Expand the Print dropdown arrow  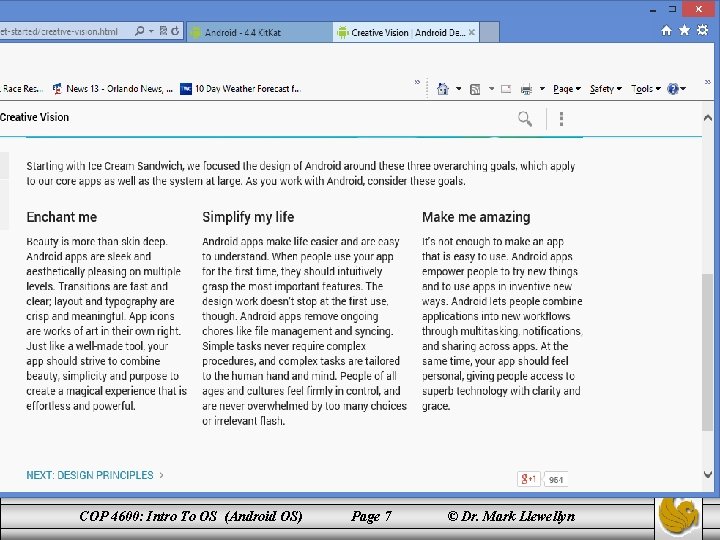(x=542, y=89)
